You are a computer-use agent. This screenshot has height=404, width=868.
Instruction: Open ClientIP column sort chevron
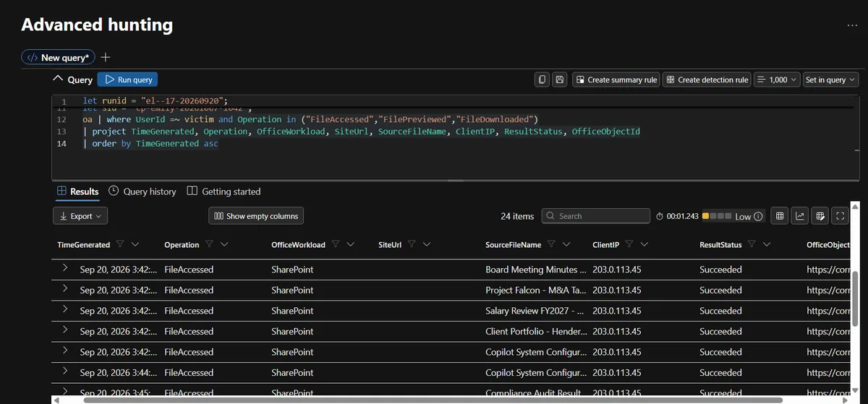pyautogui.click(x=644, y=244)
